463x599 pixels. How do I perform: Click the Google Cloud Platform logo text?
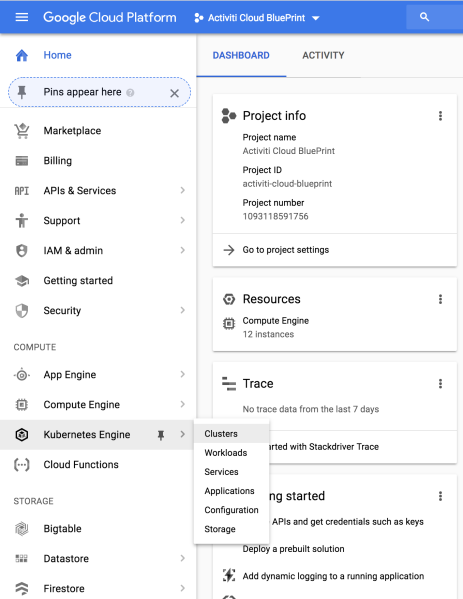(x=110, y=18)
